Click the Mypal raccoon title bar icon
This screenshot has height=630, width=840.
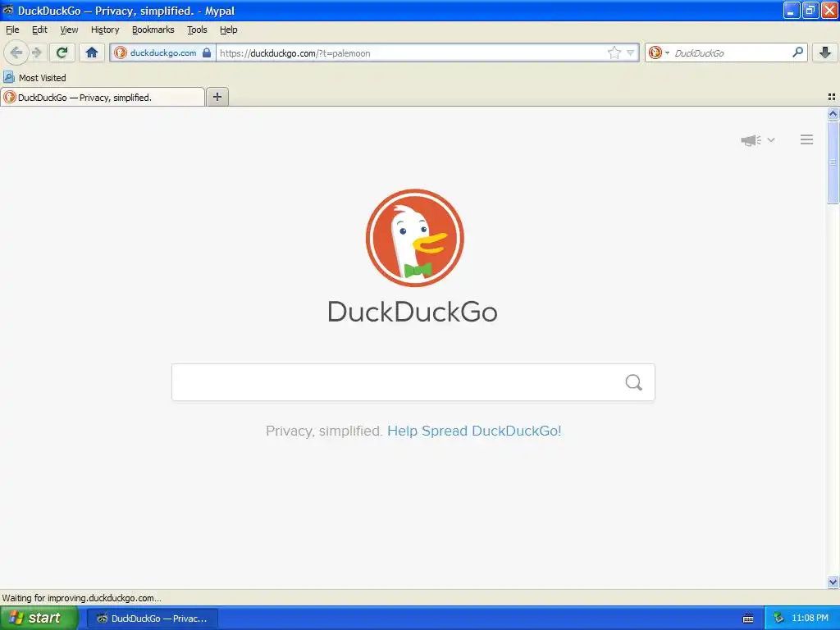[x=8, y=10]
